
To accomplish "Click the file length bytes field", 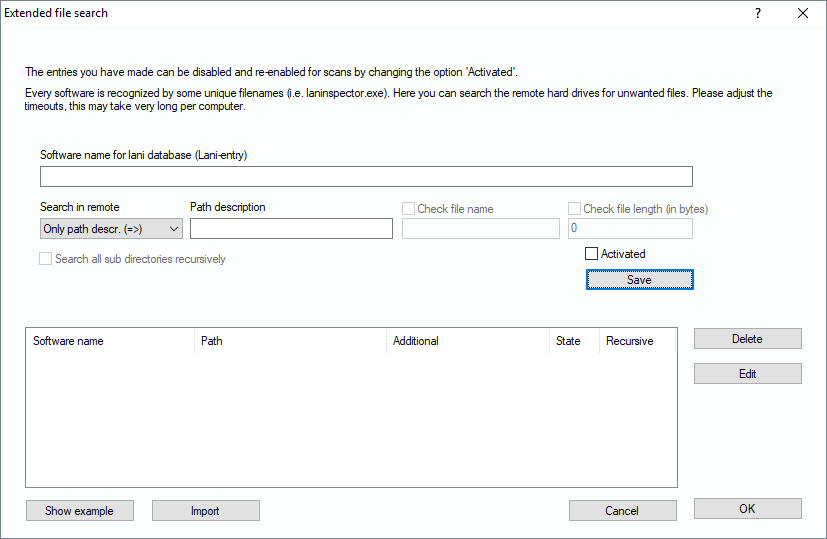I will [x=630, y=229].
